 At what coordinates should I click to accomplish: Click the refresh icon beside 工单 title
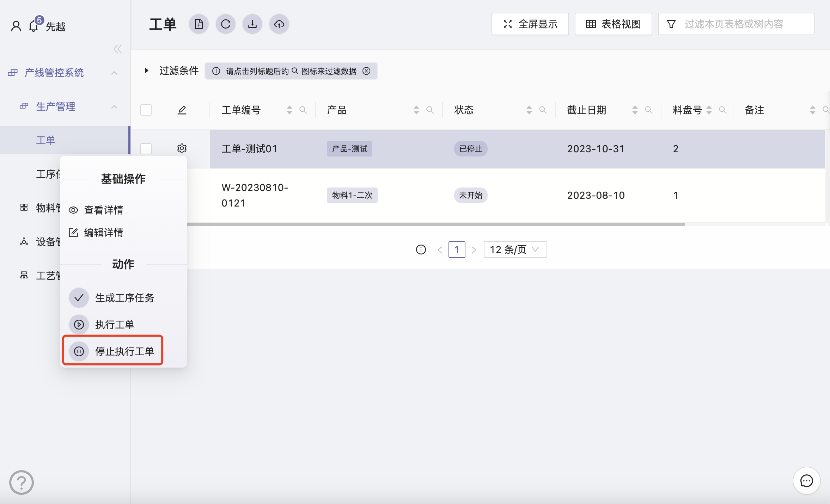click(226, 24)
